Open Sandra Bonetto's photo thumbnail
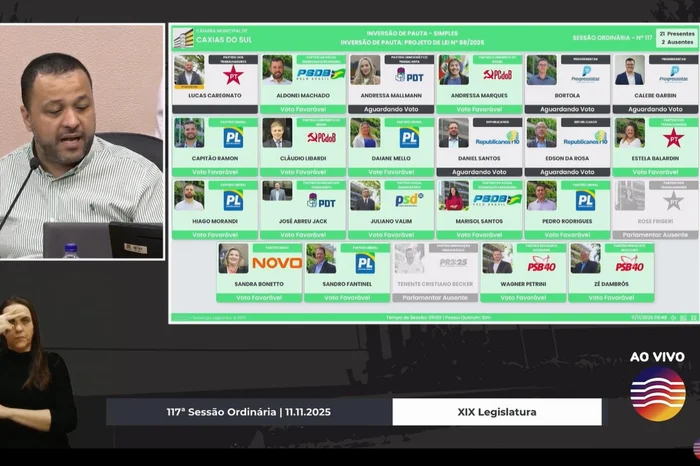Screen dimensions: 700x466 pyautogui.click(x=233, y=259)
